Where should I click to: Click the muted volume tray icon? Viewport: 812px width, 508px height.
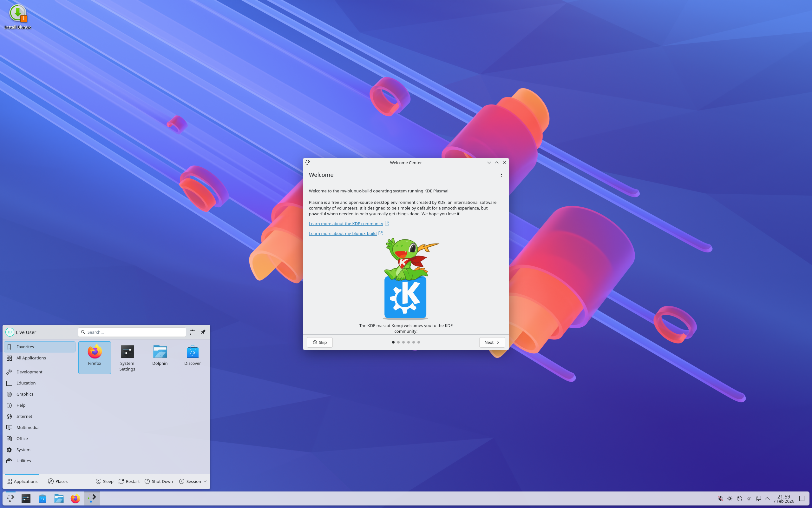point(720,498)
